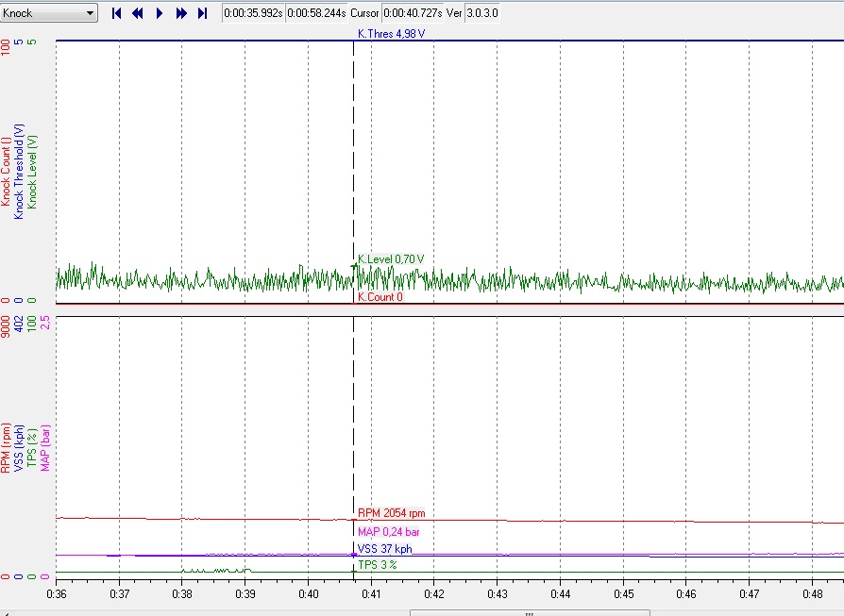Viewport: 844px width, 616px height.
Task: Select the K.Count 0 readout label
Action: [x=380, y=297]
